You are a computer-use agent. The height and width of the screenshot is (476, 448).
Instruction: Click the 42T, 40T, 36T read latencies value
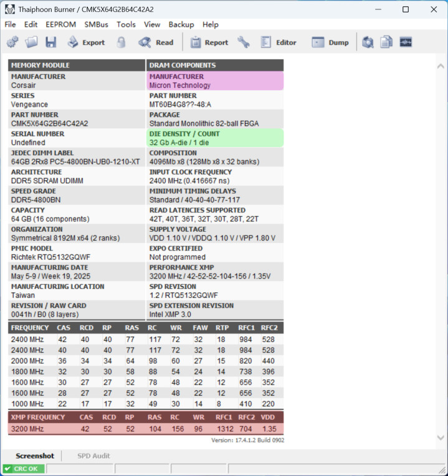[204, 219]
